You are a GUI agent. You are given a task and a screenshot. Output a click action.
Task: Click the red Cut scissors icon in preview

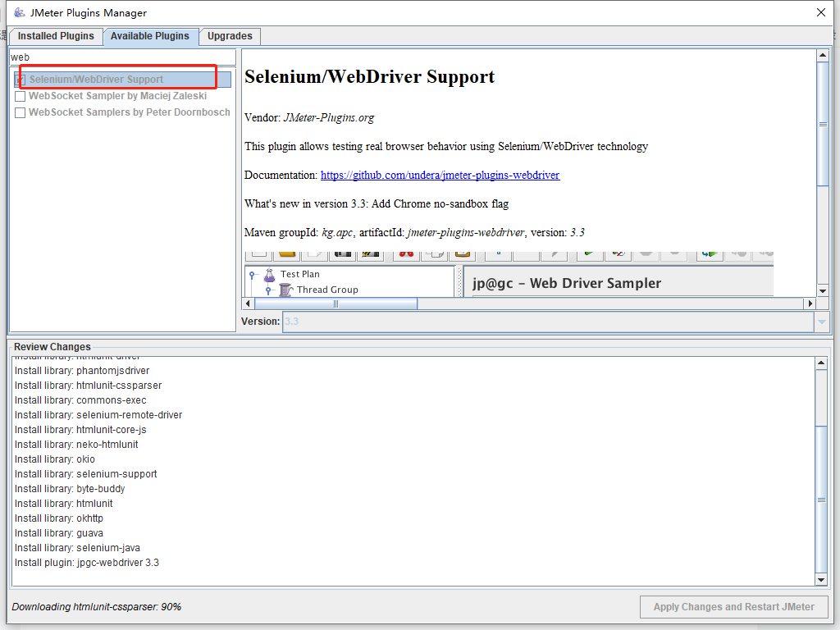405,253
